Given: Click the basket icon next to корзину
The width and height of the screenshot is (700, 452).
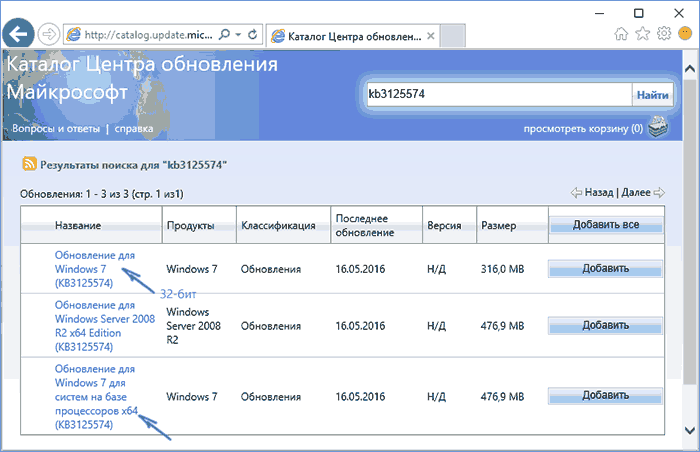Looking at the screenshot, I should coord(658,127).
